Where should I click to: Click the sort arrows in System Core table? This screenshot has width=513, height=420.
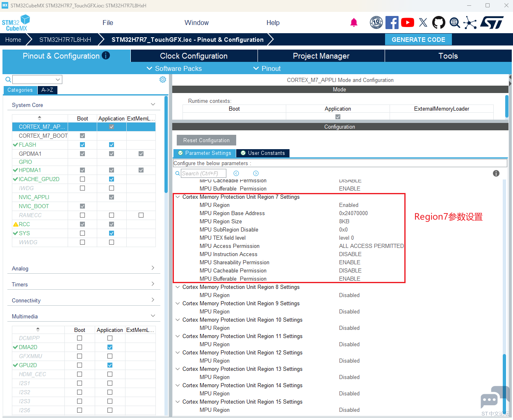point(39,118)
